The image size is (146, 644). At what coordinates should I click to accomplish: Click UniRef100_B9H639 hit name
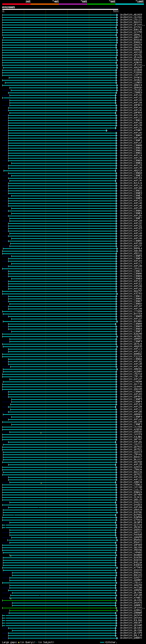(x=131, y=60)
